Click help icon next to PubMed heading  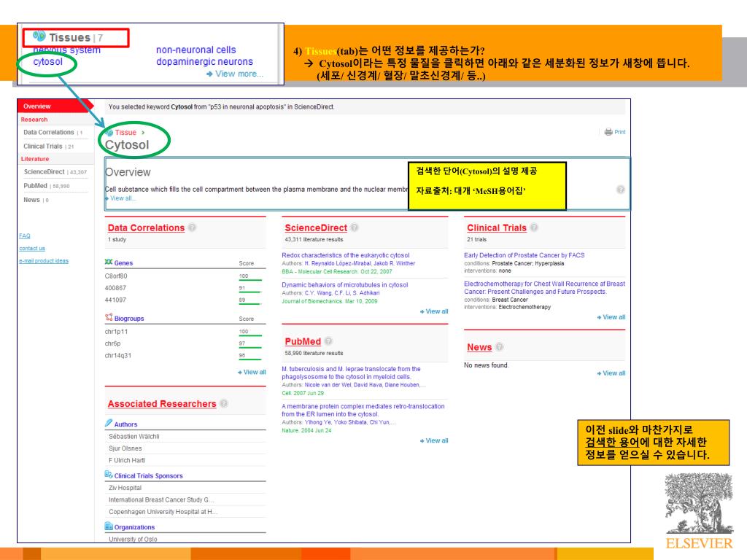pos(328,341)
